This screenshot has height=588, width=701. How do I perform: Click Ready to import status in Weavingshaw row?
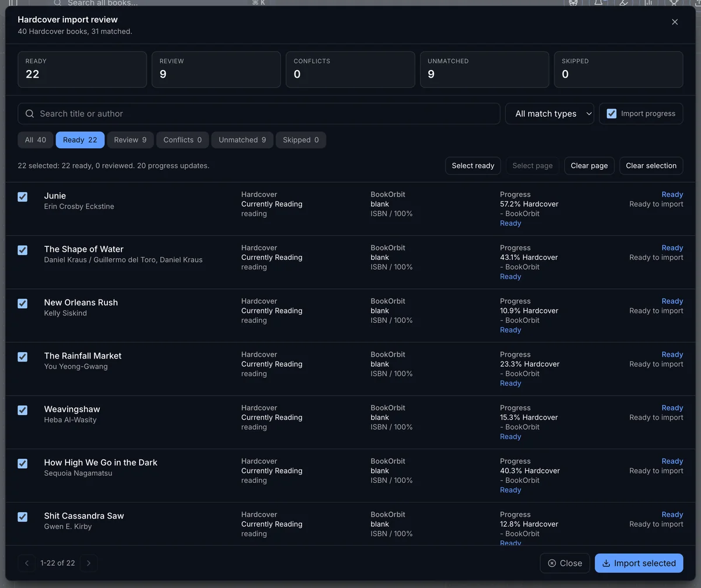tap(656, 417)
